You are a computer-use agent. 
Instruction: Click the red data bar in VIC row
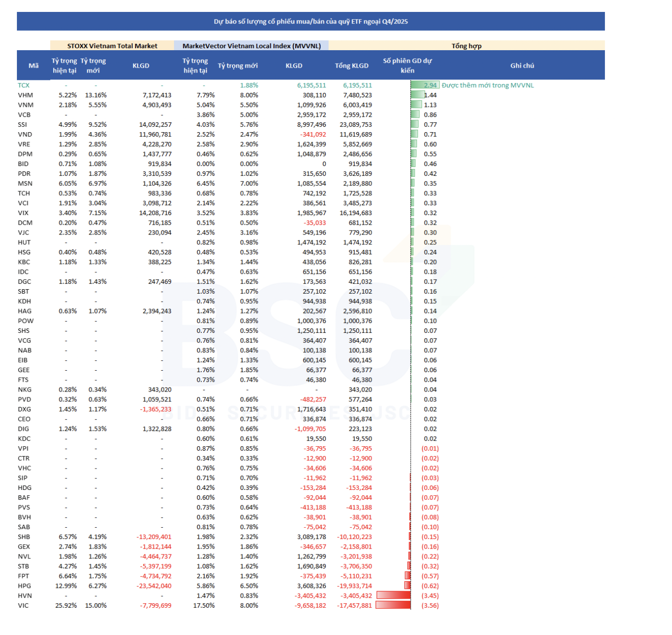pyautogui.click(x=393, y=605)
